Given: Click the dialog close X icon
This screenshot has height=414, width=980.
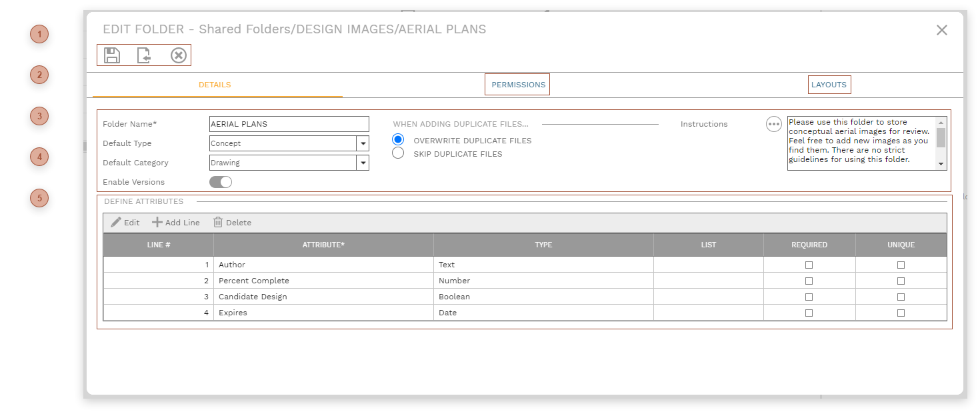Looking at the screenshot, I should tap(941, 29).
